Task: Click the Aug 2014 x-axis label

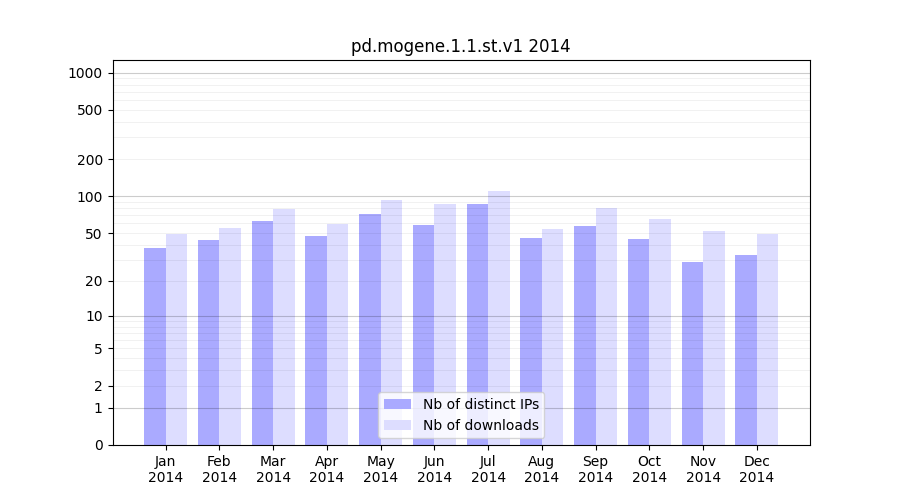Action: point(542,469)
